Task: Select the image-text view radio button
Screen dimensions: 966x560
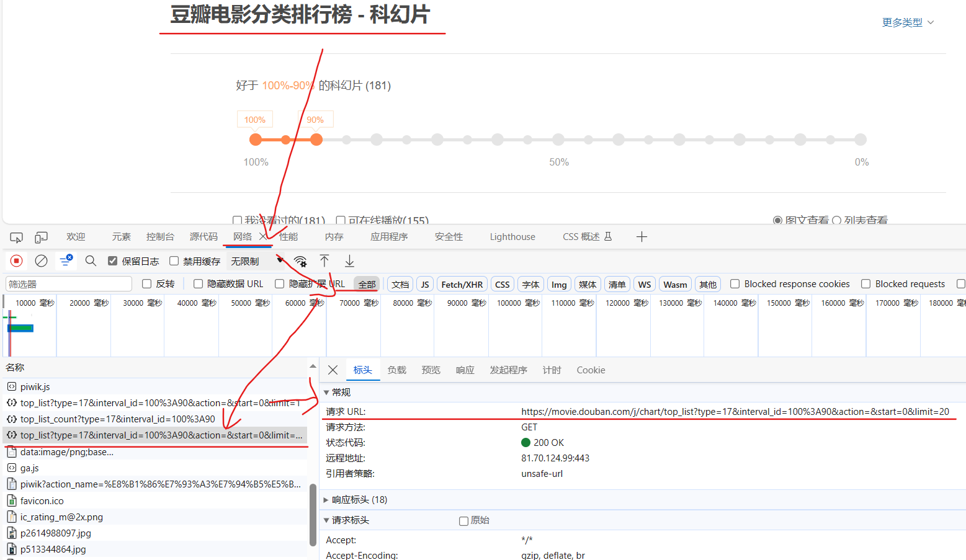Action: click(x=777, y=220)
